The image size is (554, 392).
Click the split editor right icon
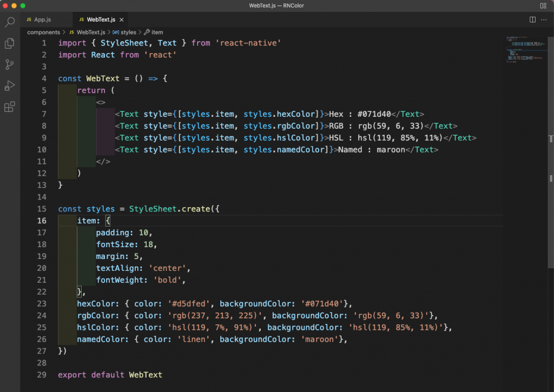[532, 20]
